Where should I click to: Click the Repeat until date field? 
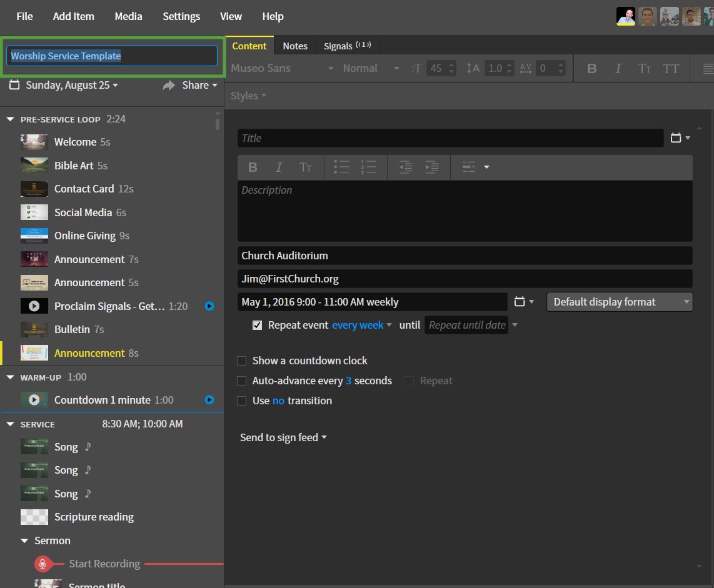pos(467,326)
